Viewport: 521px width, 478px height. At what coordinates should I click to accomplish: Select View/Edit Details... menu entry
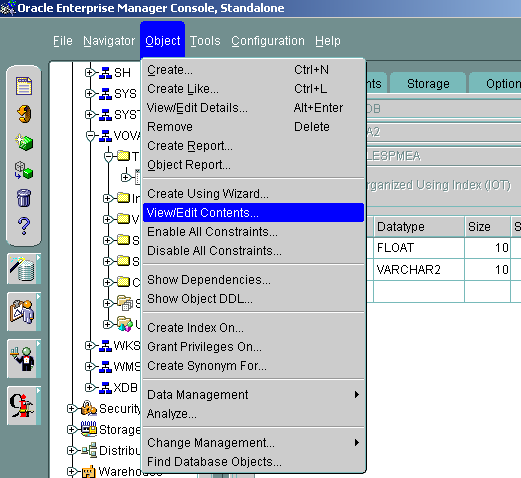253,108
